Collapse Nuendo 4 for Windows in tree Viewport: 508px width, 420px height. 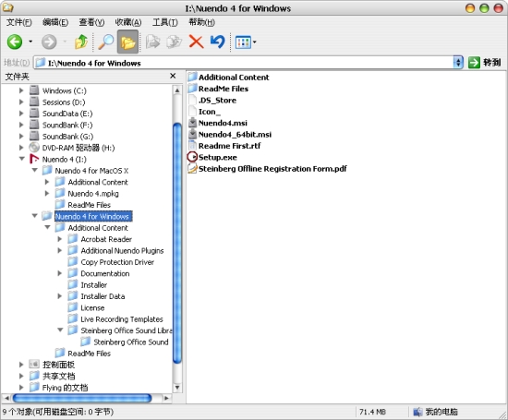35,216
